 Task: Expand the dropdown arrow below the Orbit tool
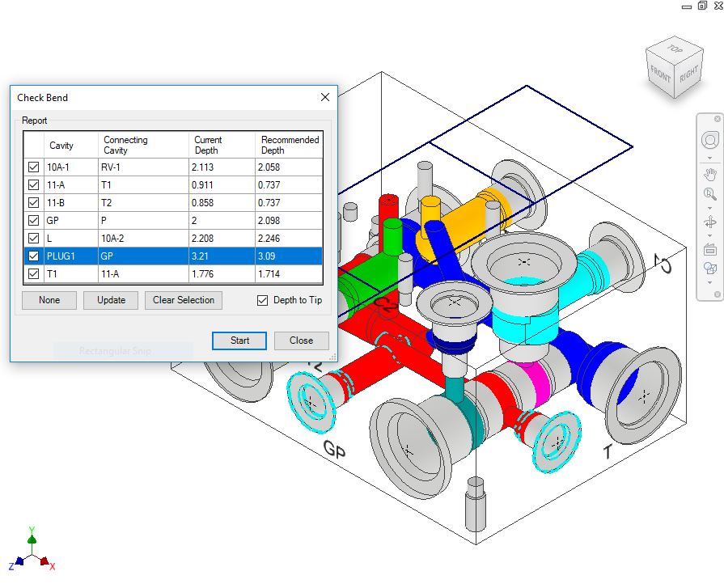click(709, 235)
